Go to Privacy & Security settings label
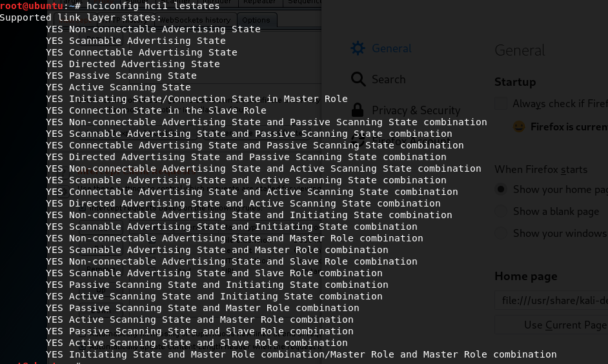 tap(416, 110)
